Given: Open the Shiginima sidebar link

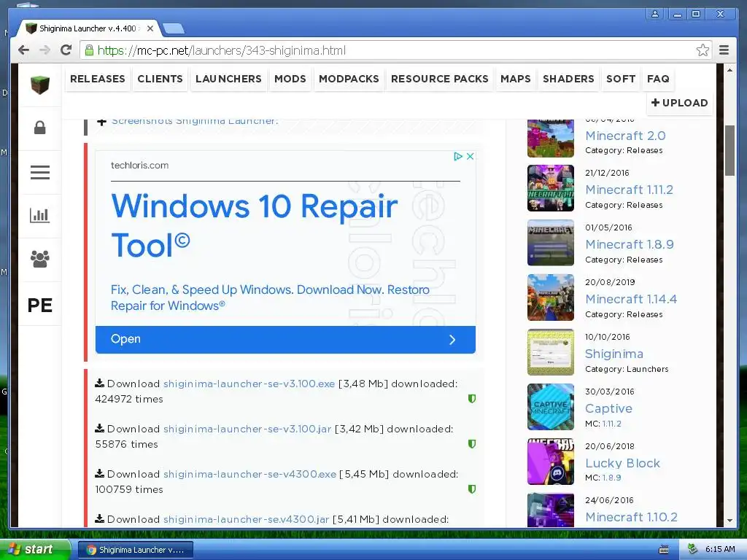Looking at the screenshot, I should point(614,354).
